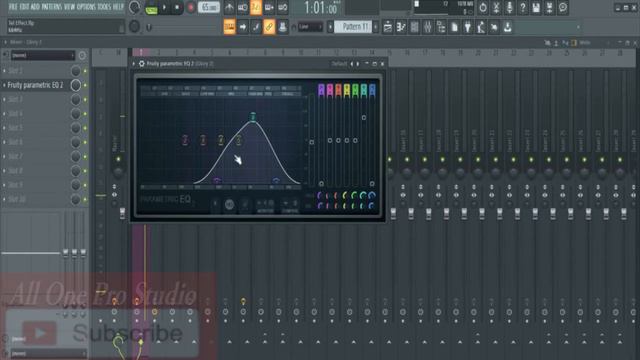
Task: Open the plugin picker plug icon
Action: [x=468, y=27]
